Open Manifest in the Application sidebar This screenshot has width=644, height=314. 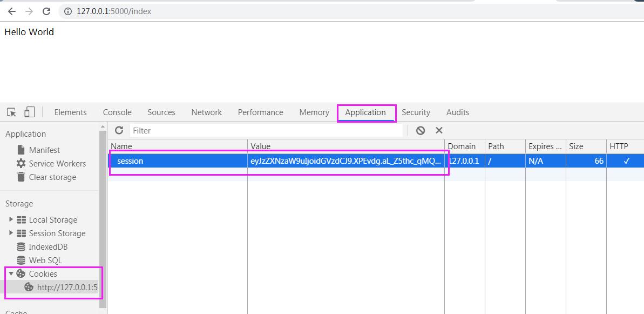44,150
